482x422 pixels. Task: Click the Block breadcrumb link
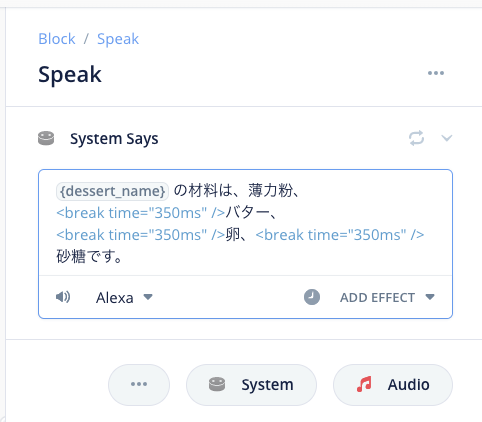tap(57, 39)
